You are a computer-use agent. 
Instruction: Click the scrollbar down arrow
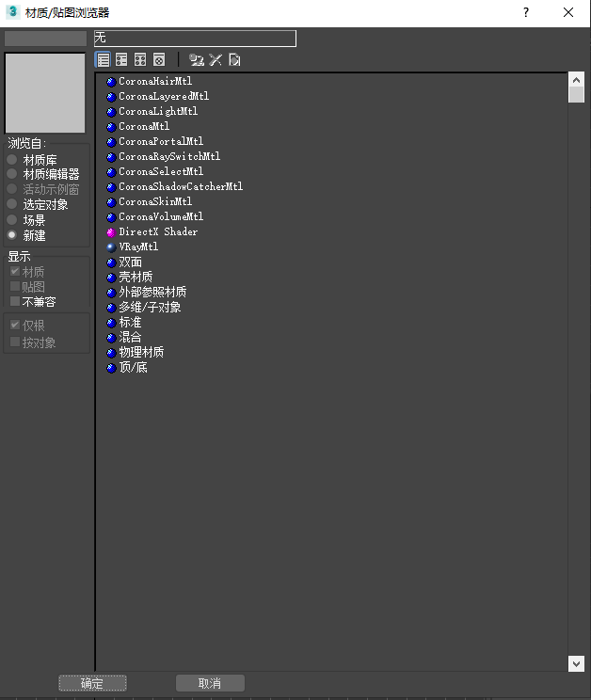click(576, 664)
